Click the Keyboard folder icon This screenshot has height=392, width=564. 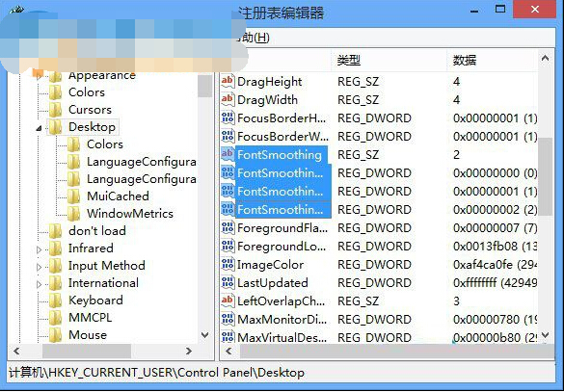click(56, 301)
